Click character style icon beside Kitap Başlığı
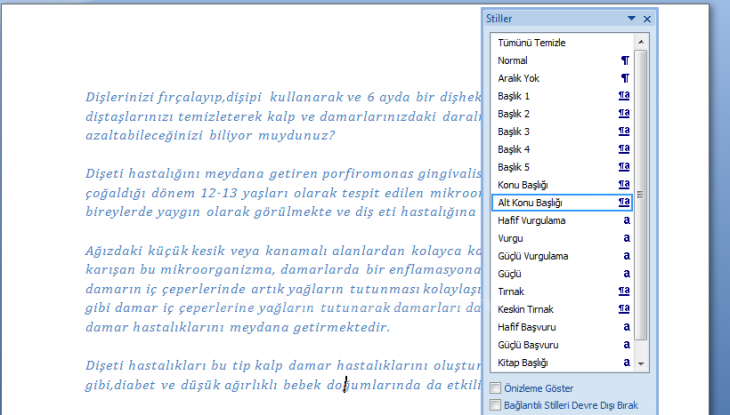 (x=627, y=362)
